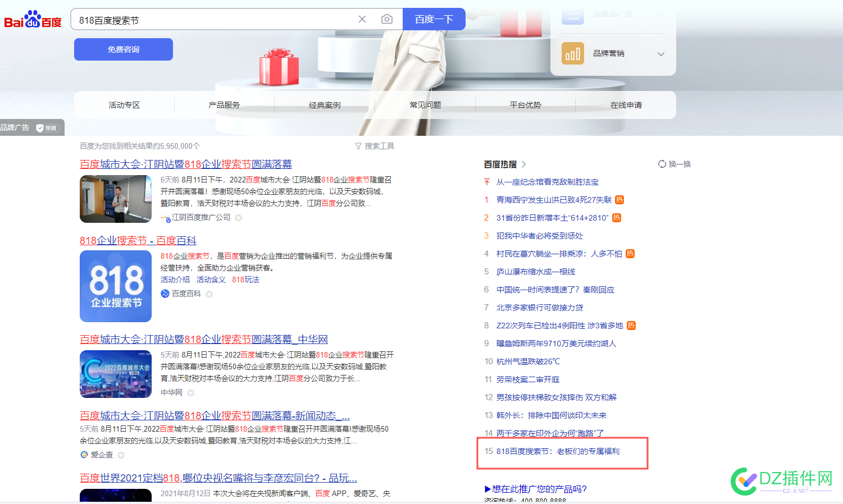Open 男孩按停扶梯致女孩摔伤 item
This screenshot has width=843, height=504.
pos(557,397)
